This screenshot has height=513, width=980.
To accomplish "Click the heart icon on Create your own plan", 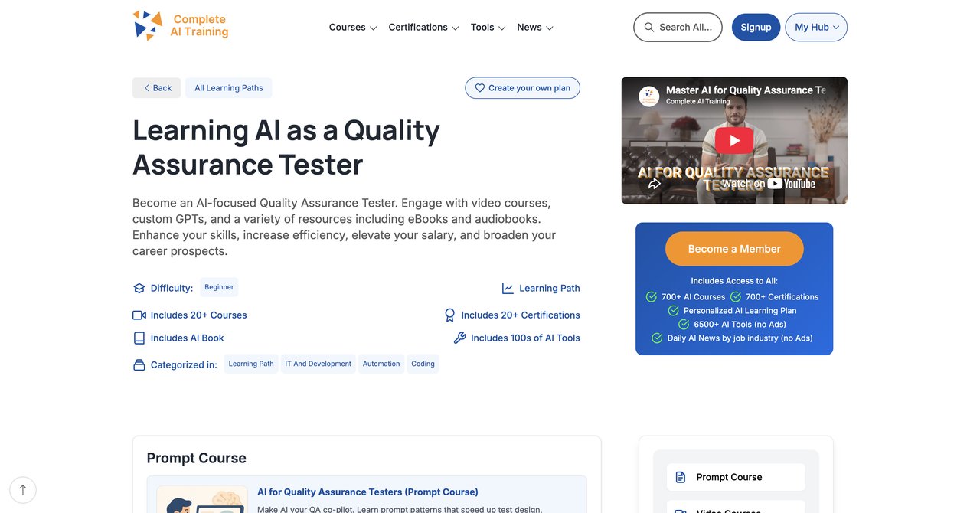I will pos(480,88).
